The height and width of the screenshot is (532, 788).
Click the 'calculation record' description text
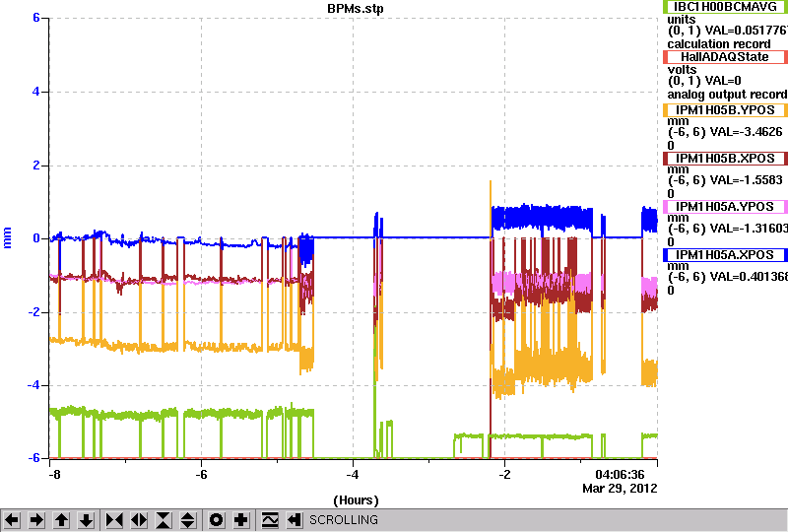pyautogui.click(x=719, y=44)
